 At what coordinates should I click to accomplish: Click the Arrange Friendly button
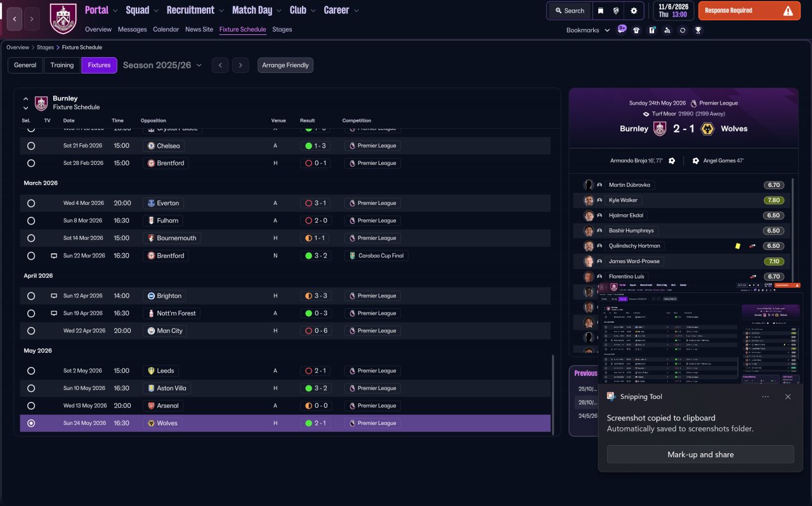tap(285, 65)
